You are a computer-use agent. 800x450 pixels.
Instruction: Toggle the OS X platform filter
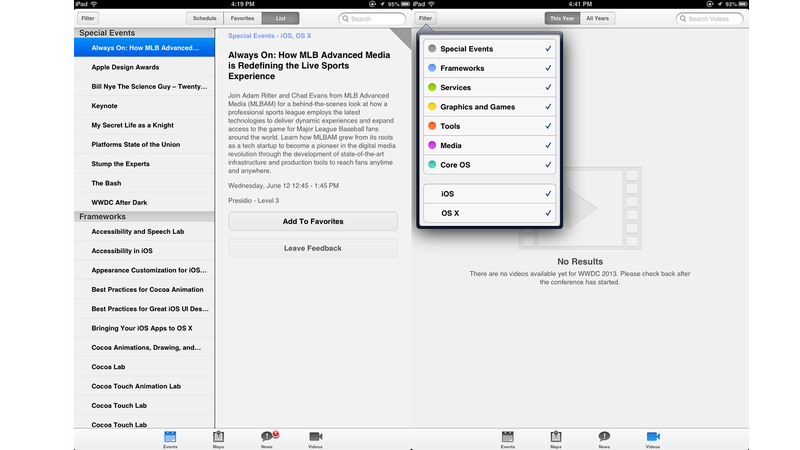(490, 213)
